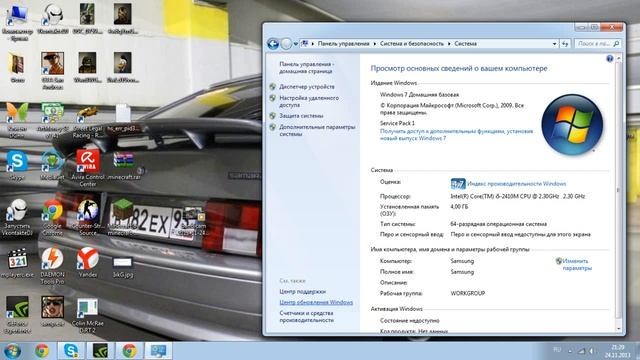The image size is (640, 360).
Task: Open Street Legal Racing desktop shortcut
Action: pyautogui.click(x=88, y=122)
